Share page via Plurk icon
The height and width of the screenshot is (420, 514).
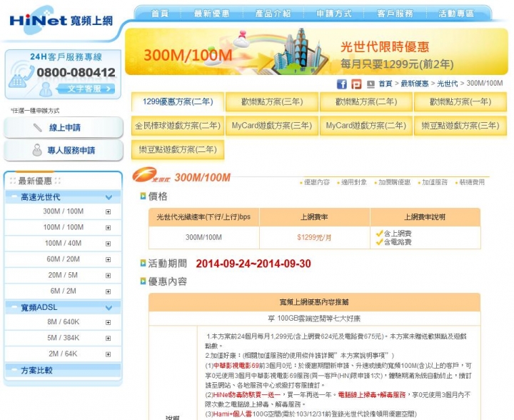tap(356, 84)
